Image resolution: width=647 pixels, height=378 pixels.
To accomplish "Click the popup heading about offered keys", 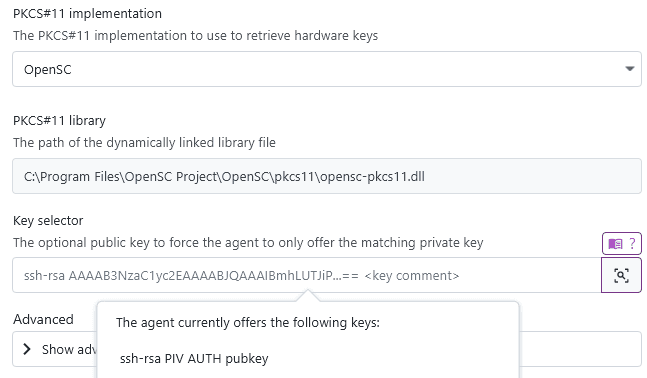I will 248,322.
